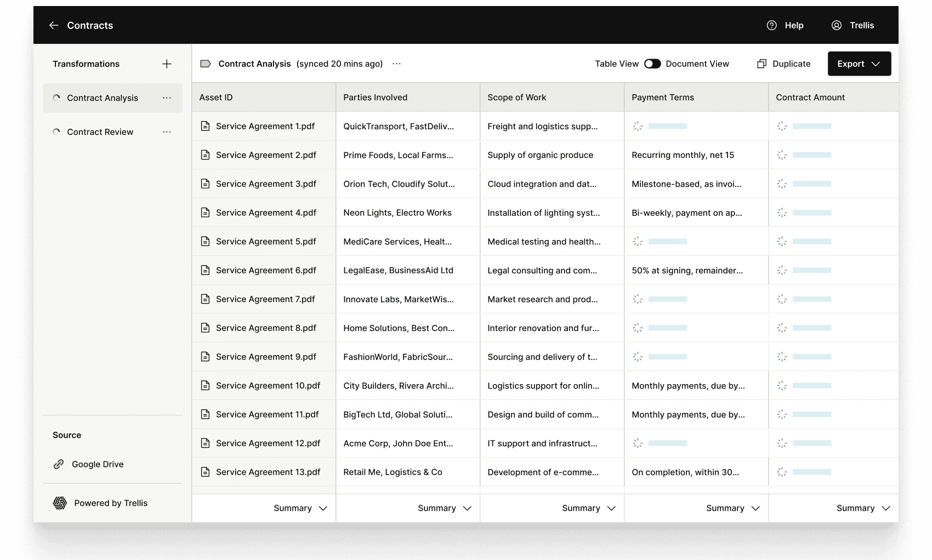
Task: Click file icon for Service Agreement 2.pdf
Action: click(x=205, y=155)
